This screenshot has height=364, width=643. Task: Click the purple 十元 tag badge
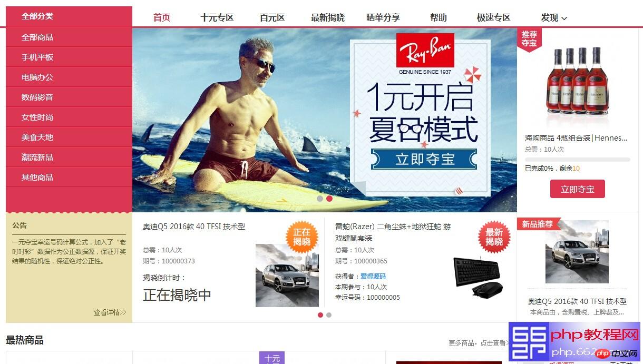click(x=272, y=358)
